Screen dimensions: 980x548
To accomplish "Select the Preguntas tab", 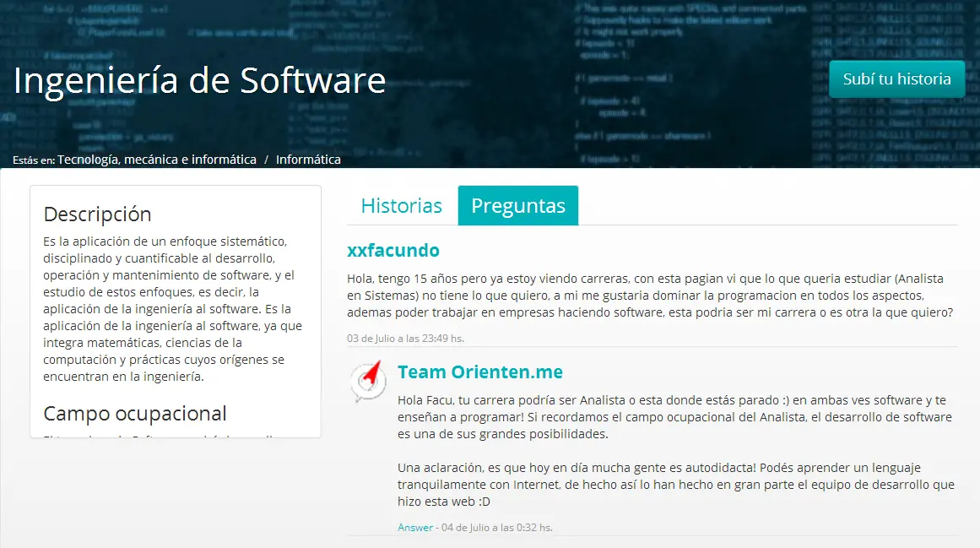I will click(x=518, y=205).
